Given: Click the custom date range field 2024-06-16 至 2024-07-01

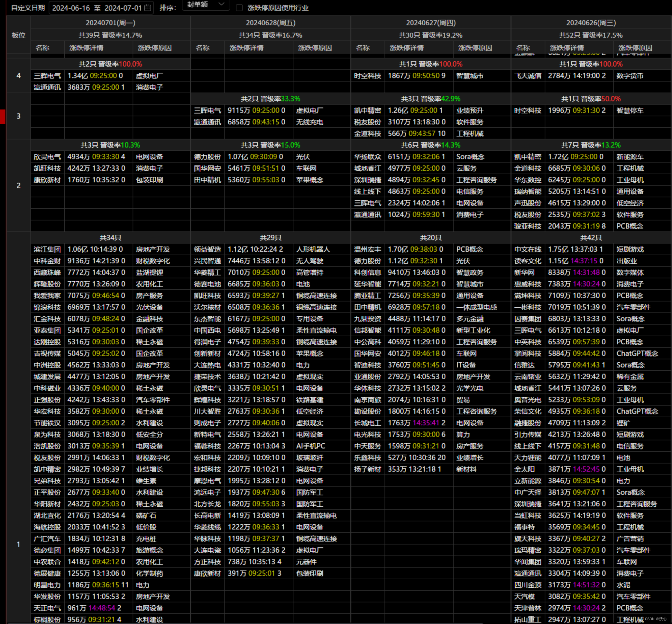Looking at the screenshot, I should [x=101, y=8].
